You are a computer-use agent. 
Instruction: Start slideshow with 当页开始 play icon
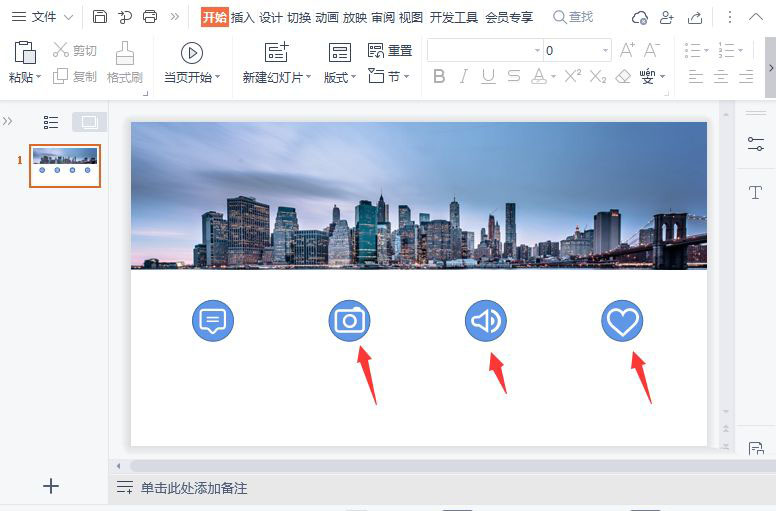(192, 53)
